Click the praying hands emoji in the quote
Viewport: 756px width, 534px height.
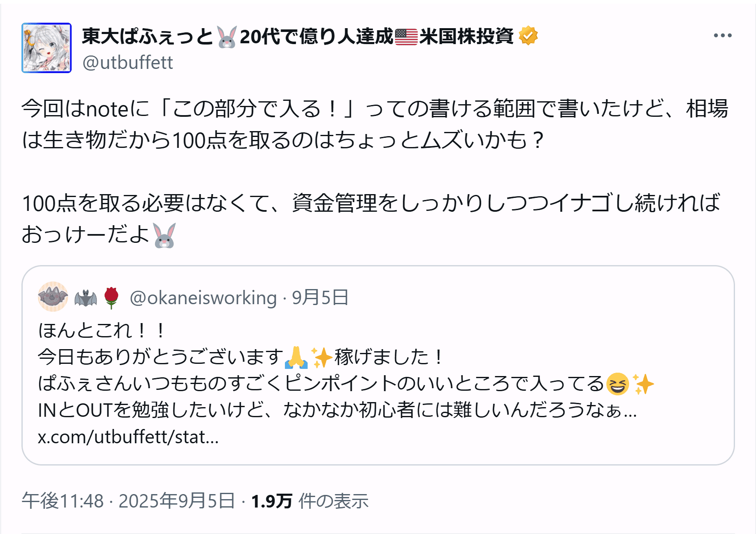point(296,358)
